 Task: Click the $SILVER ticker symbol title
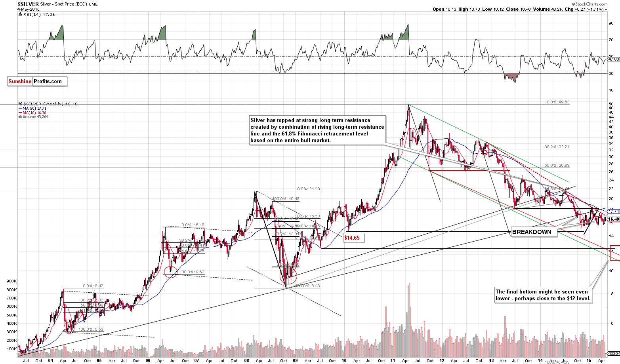[x=28, y=4]
